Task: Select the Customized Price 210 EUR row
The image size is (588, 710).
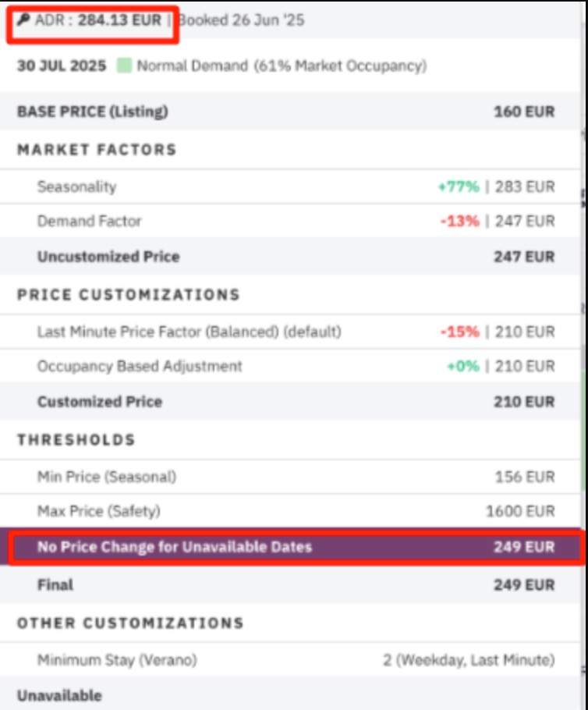Action: (x=290, y=401)
